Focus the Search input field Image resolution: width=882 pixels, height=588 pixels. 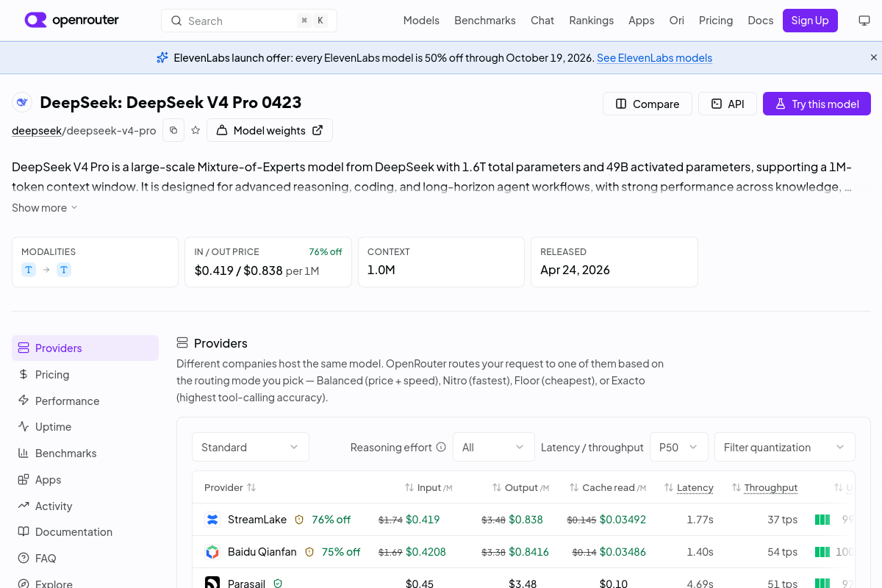(x=249, y=21)
